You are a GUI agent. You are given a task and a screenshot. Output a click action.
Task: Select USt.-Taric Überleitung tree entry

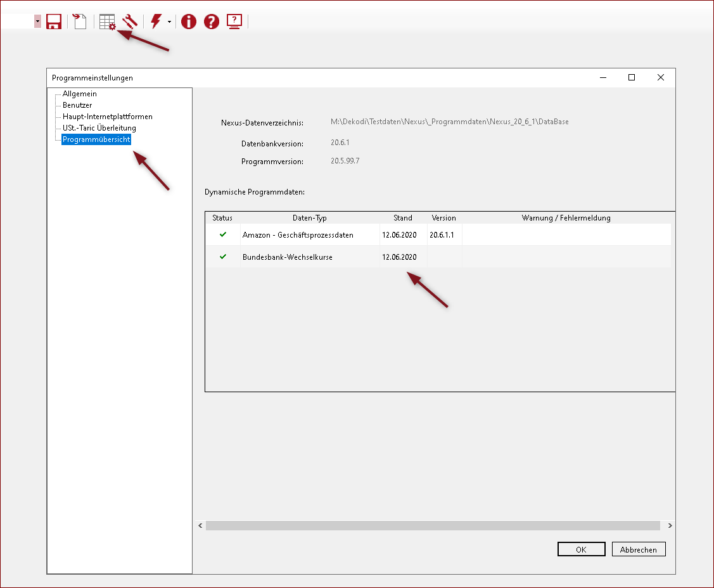click(99, 128)
